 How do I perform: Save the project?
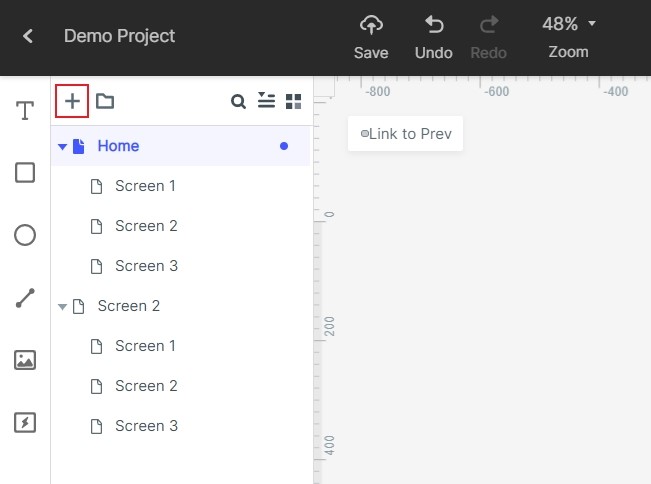371,37
